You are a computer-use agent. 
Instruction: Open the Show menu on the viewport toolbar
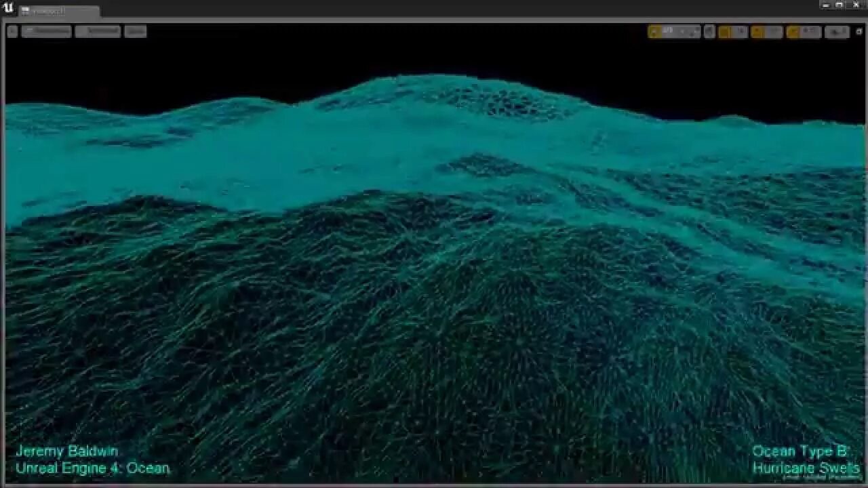[x=135, y=31]
